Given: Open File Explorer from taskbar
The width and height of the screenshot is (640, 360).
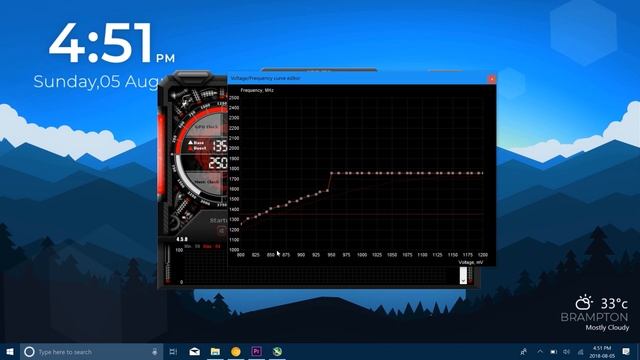Looking at the screenshot, I should tap(215, 351).
